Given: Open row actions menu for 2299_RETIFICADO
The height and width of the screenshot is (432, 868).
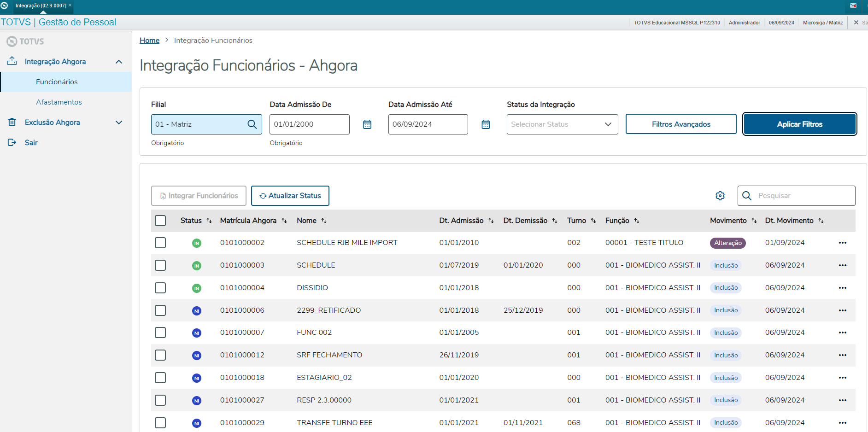Looking at the screenshot, I should point(843,310).
